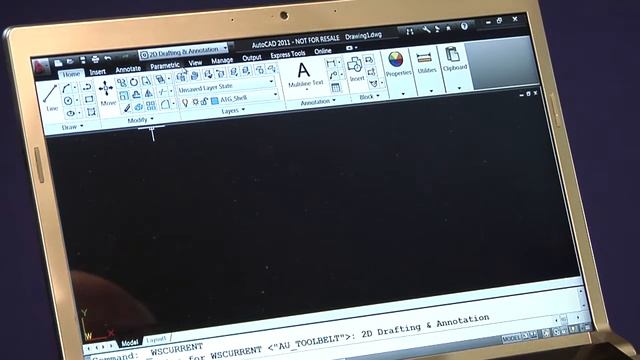Select the Model layout tab
The height and width of the screenshot is (360, 640).
[x=130, y=342]
